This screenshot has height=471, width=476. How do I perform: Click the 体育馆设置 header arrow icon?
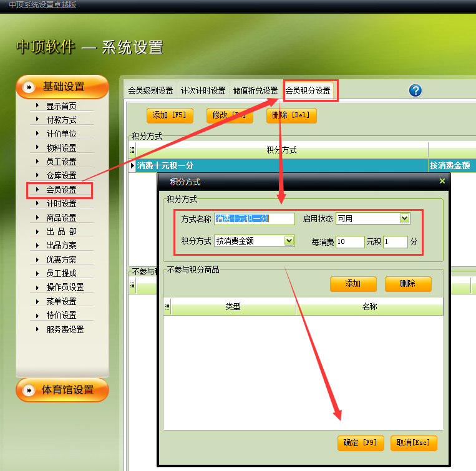tap(29, 391)
